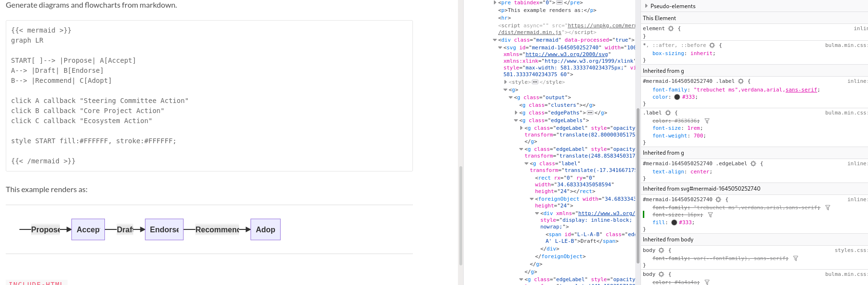Click the Recommend edge label in diagram
Viewport: 868px width, 285px height.
217,229
